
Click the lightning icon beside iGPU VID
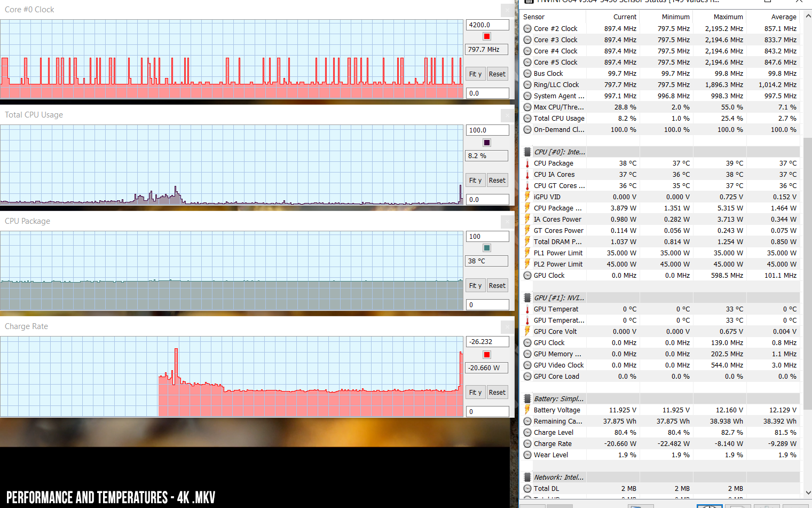(527, 197)
